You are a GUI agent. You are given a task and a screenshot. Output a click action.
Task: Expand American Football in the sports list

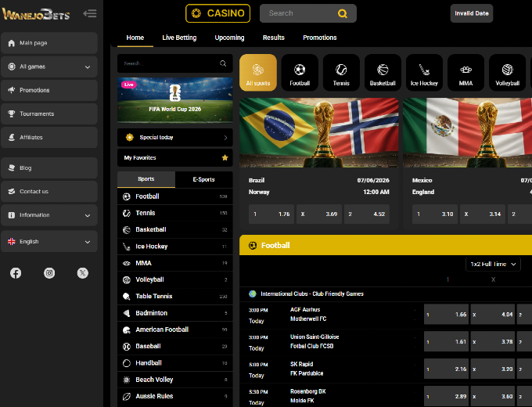coord(174,330)
